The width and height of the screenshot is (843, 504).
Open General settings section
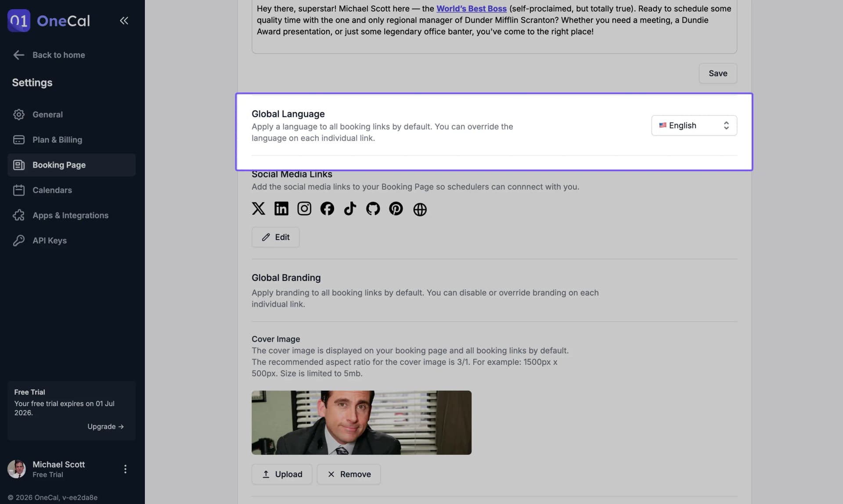pyautogui.click(x=47, y=115)
